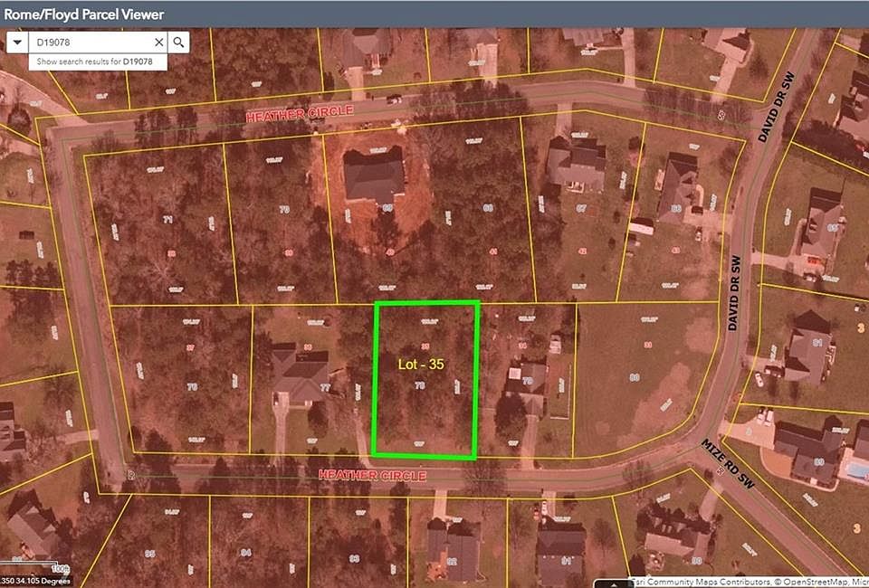Image resolution: width=869 pixels, height=588 pixels.
Task: Select parcel number 84 on the map
Action: point(246,552)
